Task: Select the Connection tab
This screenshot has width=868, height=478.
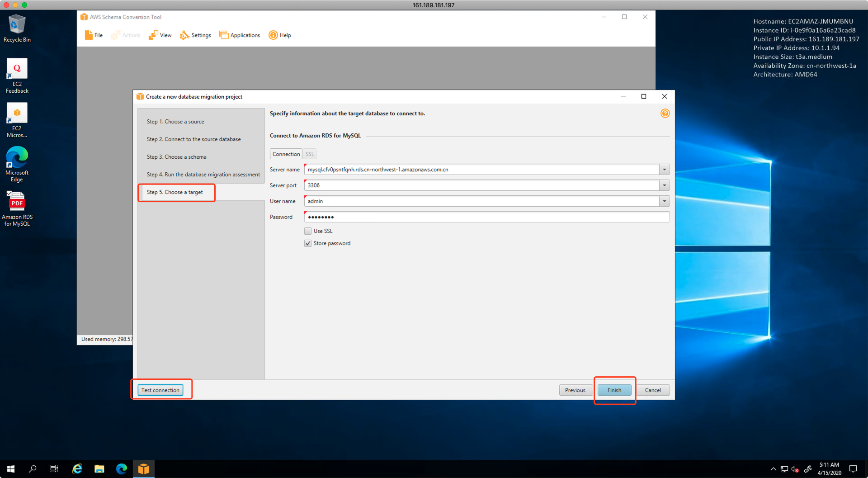Action: point(286,154)
